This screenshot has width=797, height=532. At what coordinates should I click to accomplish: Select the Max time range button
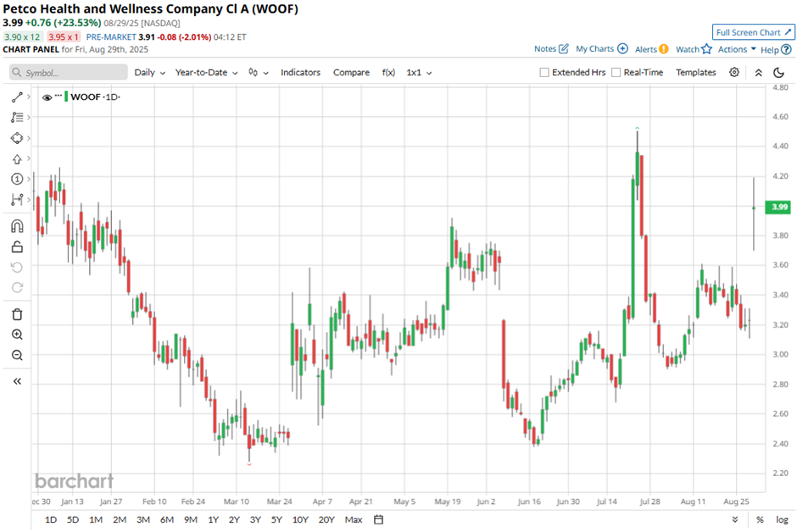(354, 520)
